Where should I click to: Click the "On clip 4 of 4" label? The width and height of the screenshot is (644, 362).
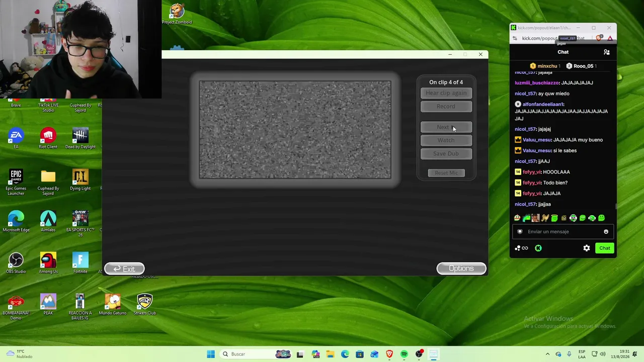(446, 82)
